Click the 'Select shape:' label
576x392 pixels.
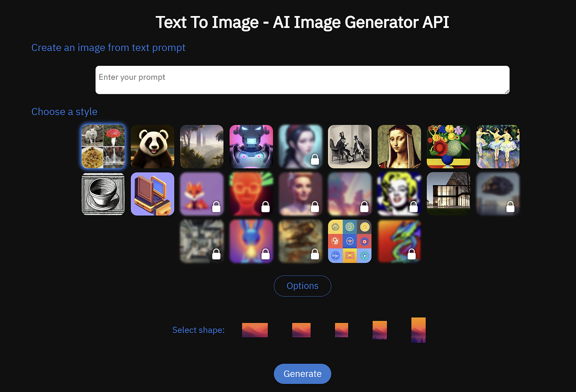tap(198, 330)
